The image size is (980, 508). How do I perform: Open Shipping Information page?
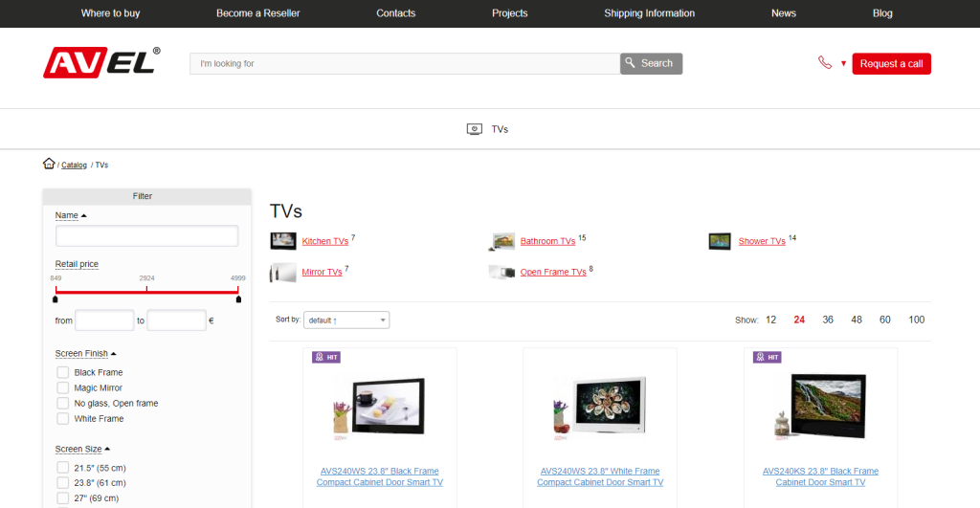[x=650, y=13]
